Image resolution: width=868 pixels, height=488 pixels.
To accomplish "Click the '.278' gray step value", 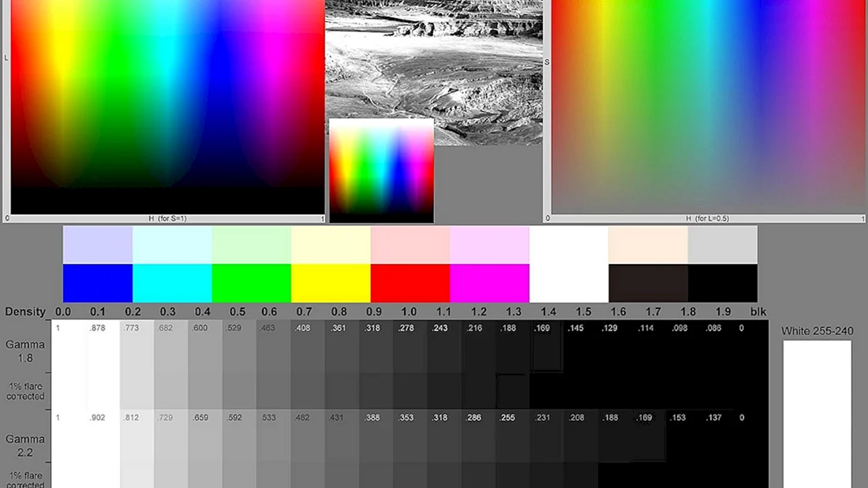I will (x=406, y=328).
